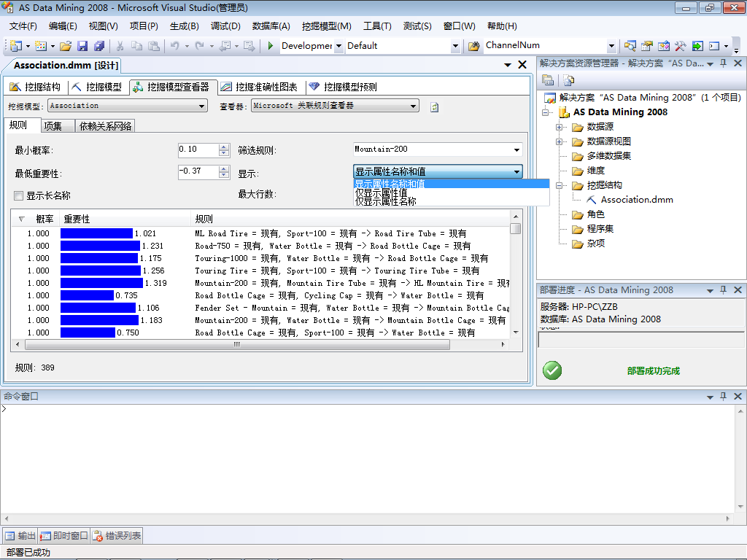Expand the 数据源 folder node
Screen dimensions: 747x560
coord(559,127)
